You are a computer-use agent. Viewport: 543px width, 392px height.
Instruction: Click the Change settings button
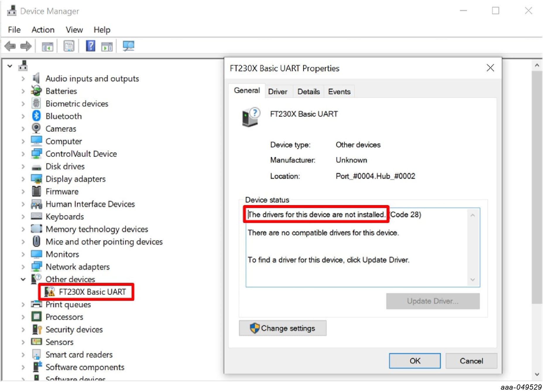pos(282,328)
